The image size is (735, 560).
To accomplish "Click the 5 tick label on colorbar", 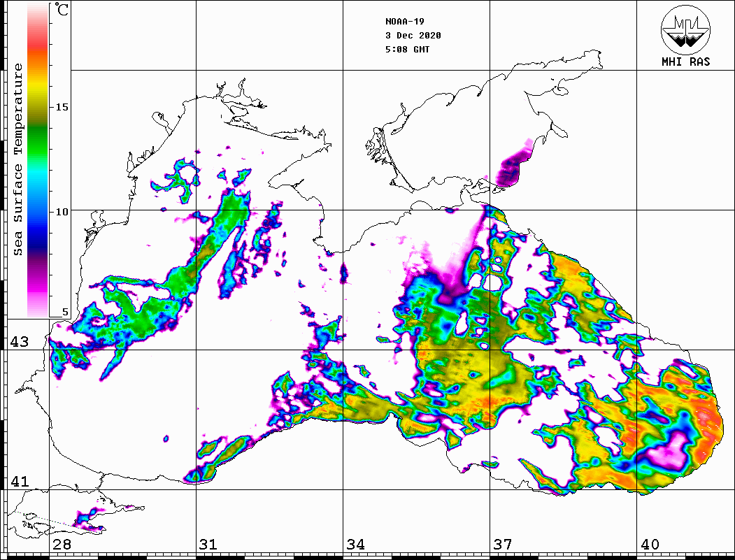I will point(65,312).
